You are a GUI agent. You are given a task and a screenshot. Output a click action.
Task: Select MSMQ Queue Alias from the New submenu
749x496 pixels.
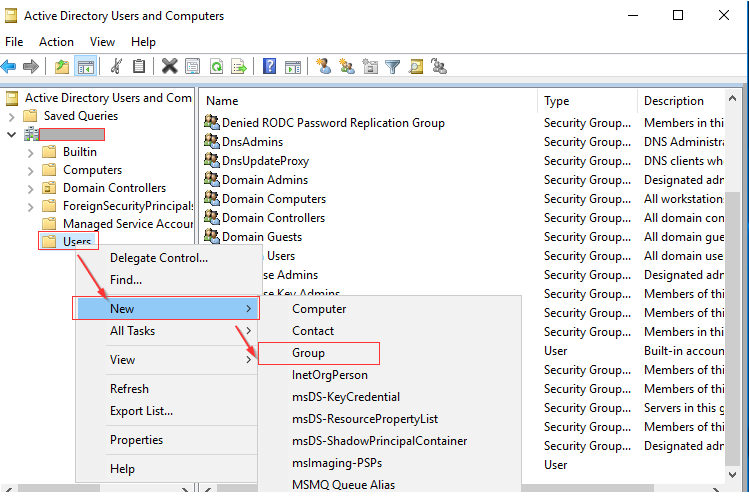click(389, 485)
